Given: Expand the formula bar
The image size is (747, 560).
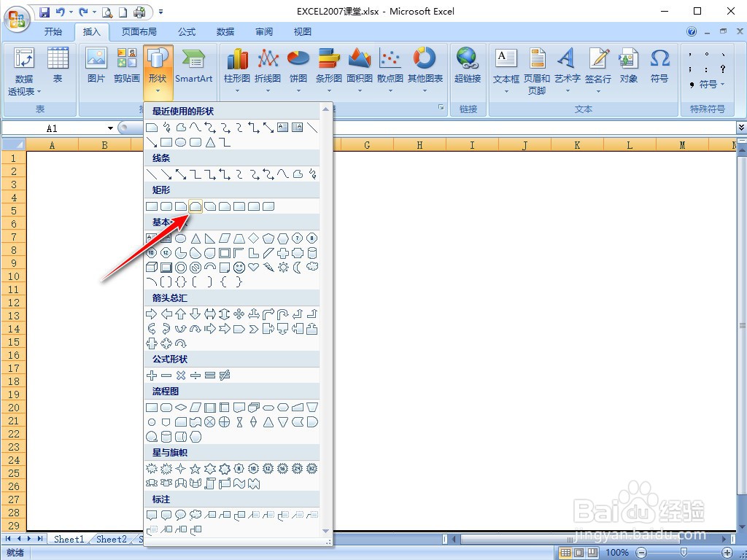Looking at the screenshot, I should pos(741,128).
